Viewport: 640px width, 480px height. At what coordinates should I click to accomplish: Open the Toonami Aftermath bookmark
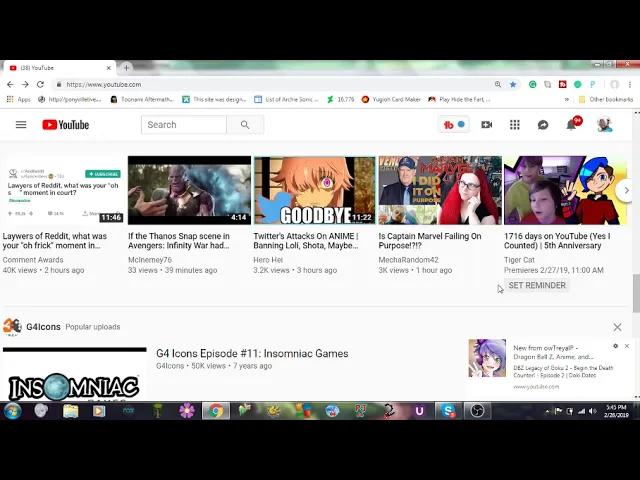(x=142, y=99)
